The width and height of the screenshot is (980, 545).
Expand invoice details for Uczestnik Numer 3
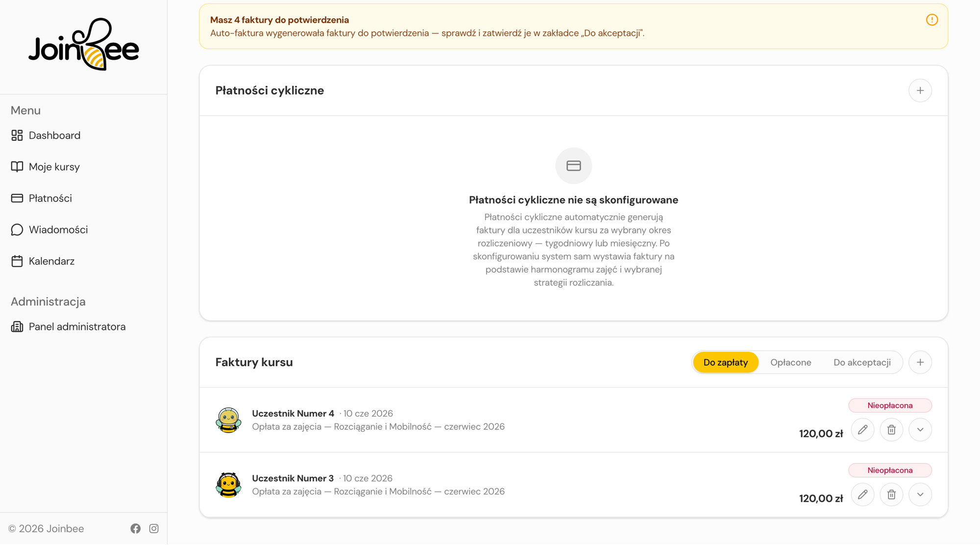[920, 495]
